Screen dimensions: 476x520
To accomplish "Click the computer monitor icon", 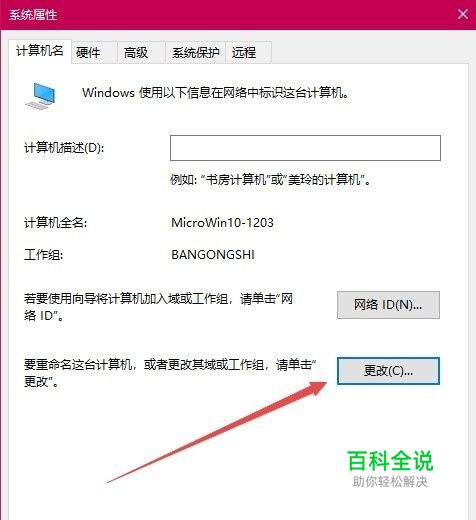I will pos(40,96).
